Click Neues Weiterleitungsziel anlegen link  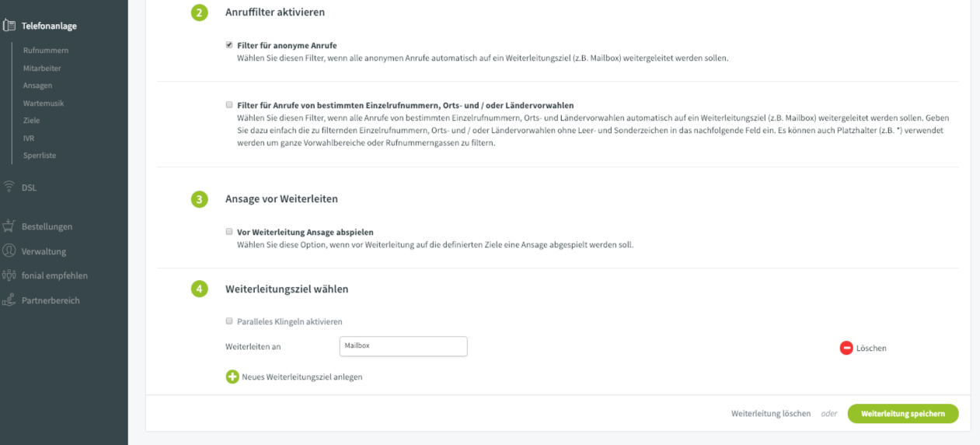tap(302, 377)
